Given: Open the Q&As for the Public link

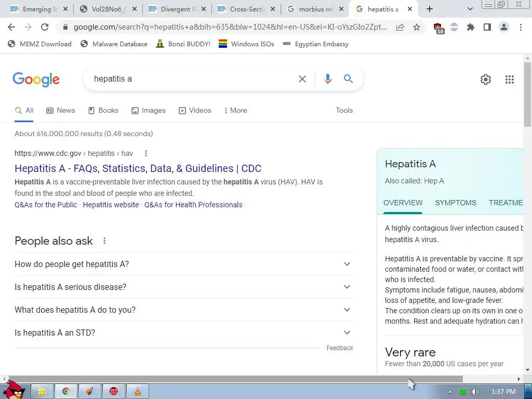Looking at the screenshot, I should [46, 205].
